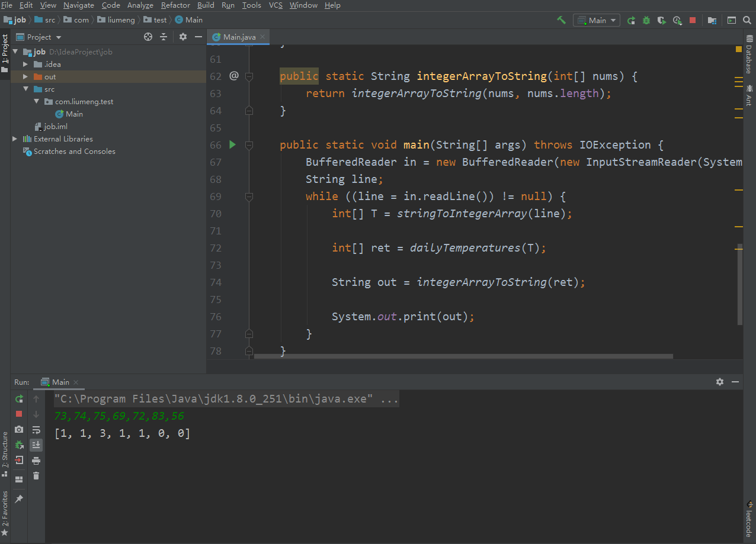Close the Main run tab

tap(76, 382)
